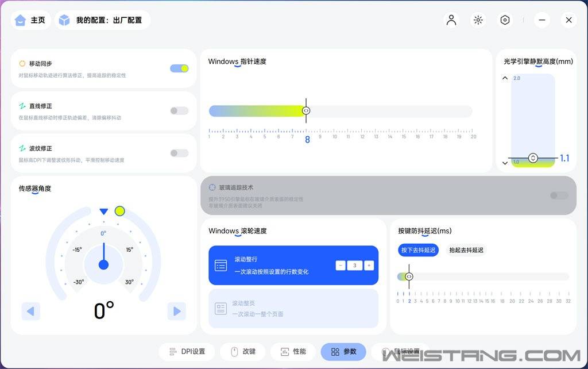Open the settings gear icon
Image resolution: width=588 pixels, height=369 pixels.
[x=505, y=20]
